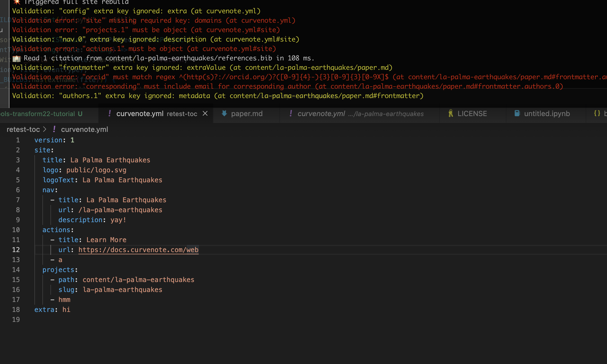Screen dimensions: 607x364
Task: Expand the breadcrumb chevron after retest-toc
Action: point(45,129)
